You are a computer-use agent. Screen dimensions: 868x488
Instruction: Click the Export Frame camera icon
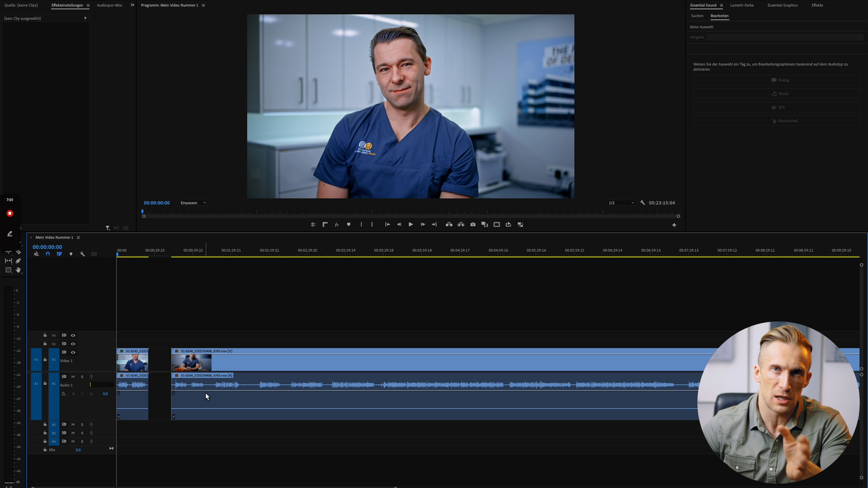point(473,224)
